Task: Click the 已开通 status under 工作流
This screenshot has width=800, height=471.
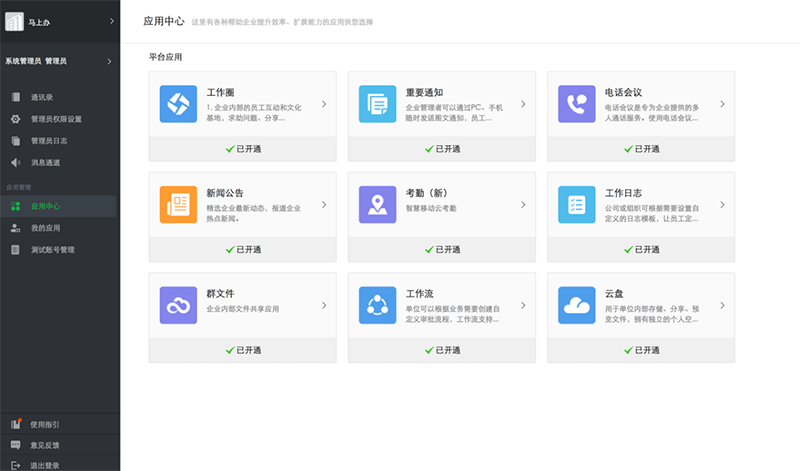Action: (442, 350)
